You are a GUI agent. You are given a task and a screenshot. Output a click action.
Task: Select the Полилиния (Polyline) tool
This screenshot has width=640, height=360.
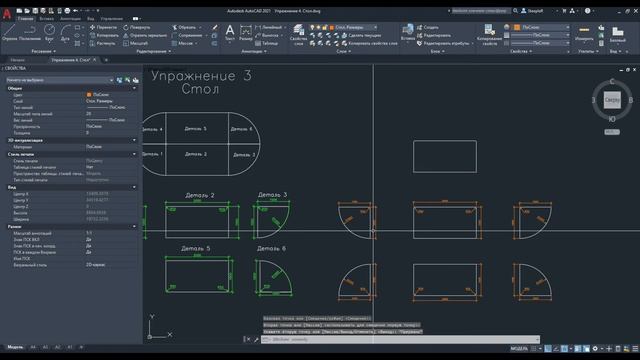[x=30, y=32]
